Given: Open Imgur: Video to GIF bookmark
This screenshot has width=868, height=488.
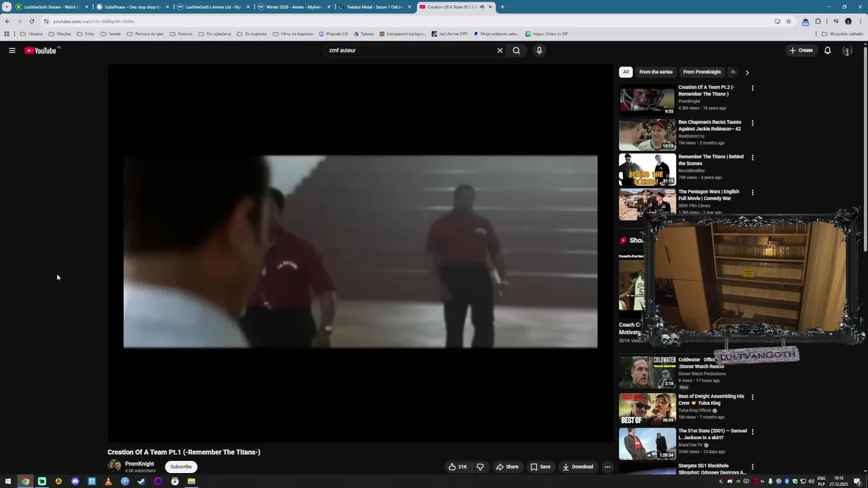Looking at the screenshot, I should [x=547, y=34].
